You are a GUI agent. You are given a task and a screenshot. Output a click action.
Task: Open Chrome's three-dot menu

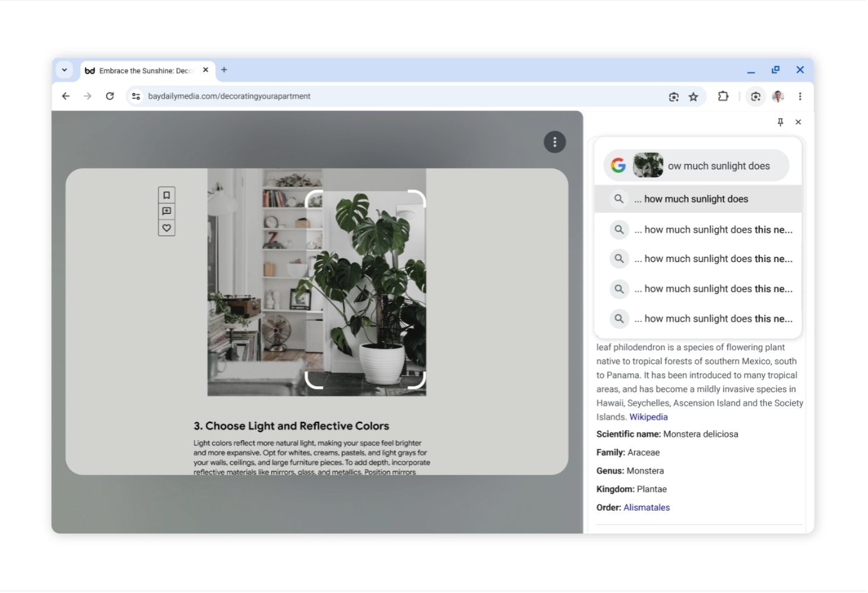[800, 96]
